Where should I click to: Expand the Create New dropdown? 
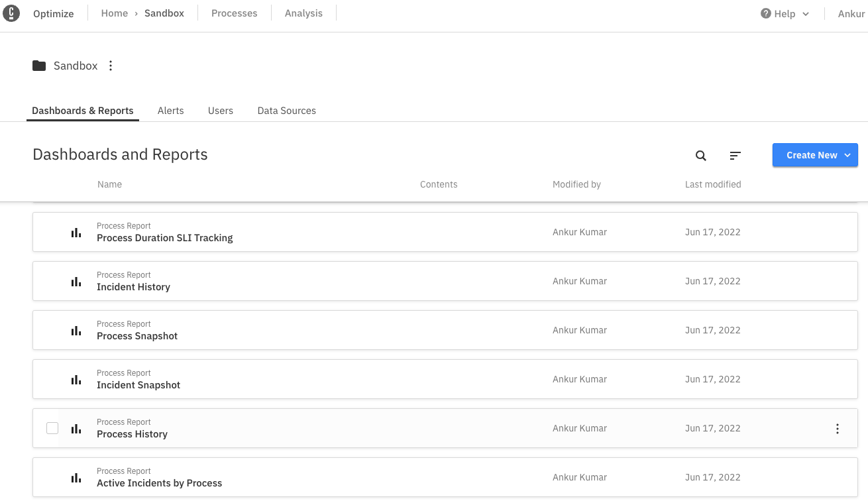[x=815, y=155]
